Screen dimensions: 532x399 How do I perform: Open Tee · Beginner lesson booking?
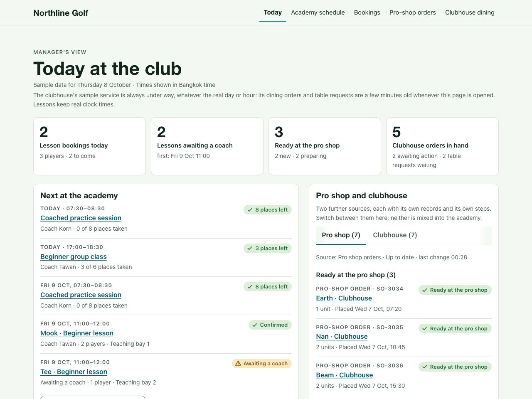[74, 372]
